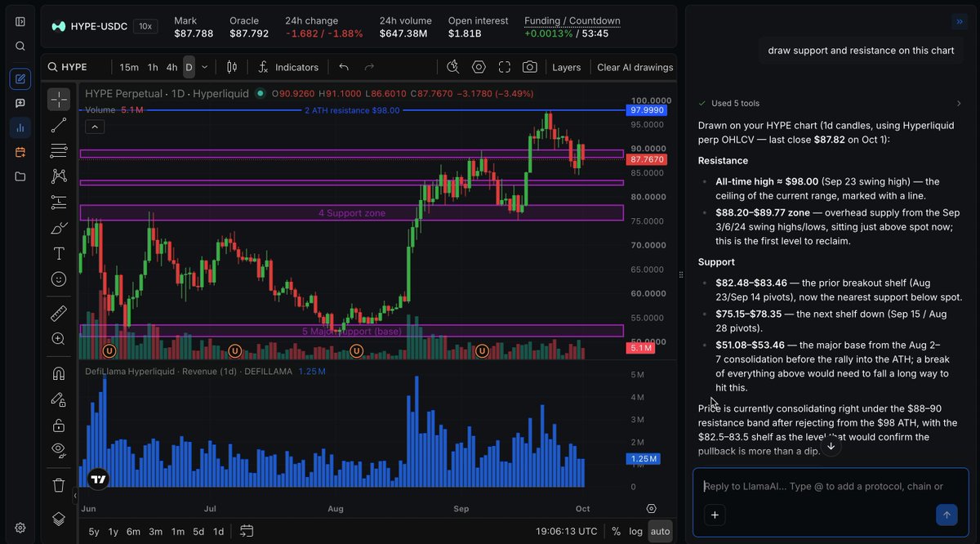Select the crosshair cursor tool

point(59,100)
